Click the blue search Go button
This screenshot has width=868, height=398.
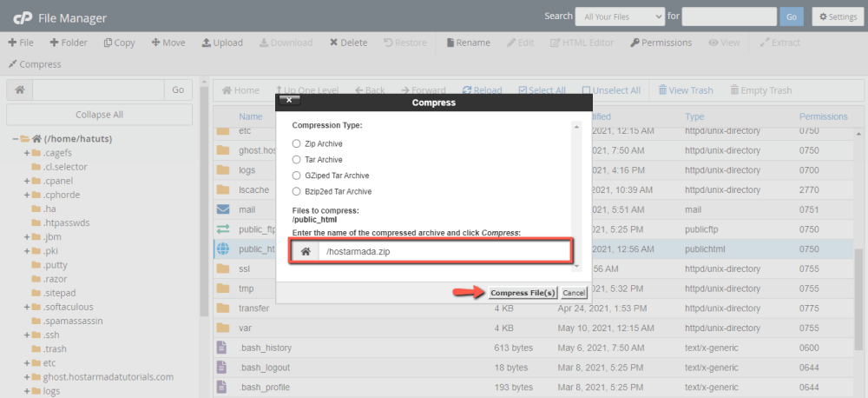tap(791, 17)
